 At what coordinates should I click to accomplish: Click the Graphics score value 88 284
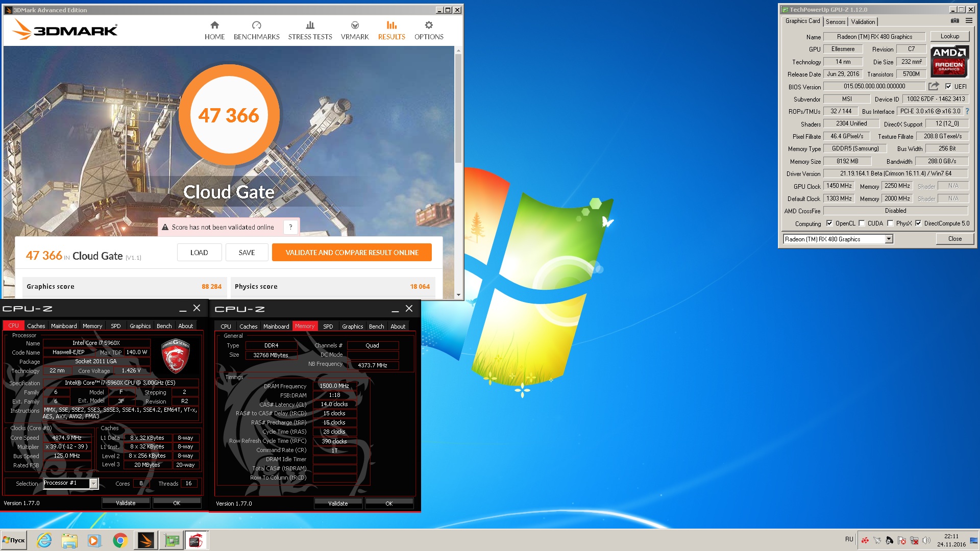click(x=211, y=287)
